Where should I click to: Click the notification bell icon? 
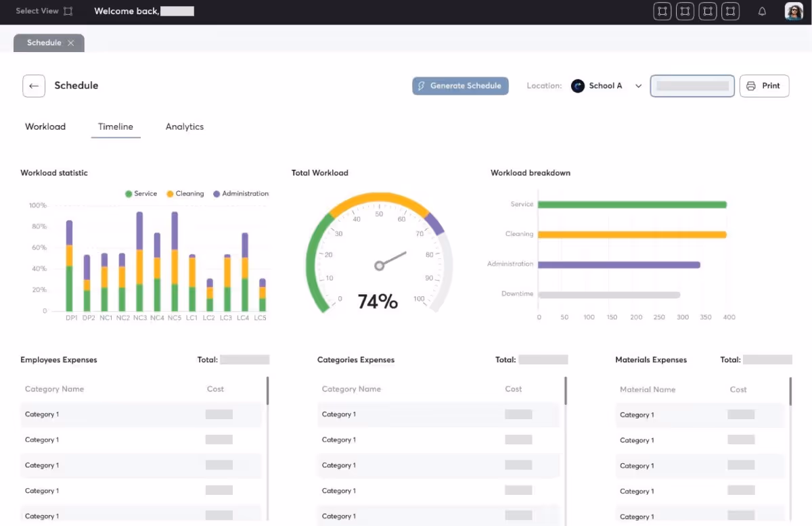point(762,11)
